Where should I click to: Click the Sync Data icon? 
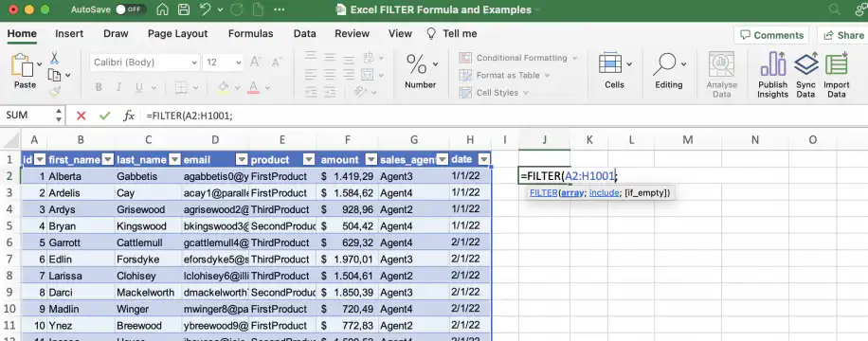[x=806, y=75]
